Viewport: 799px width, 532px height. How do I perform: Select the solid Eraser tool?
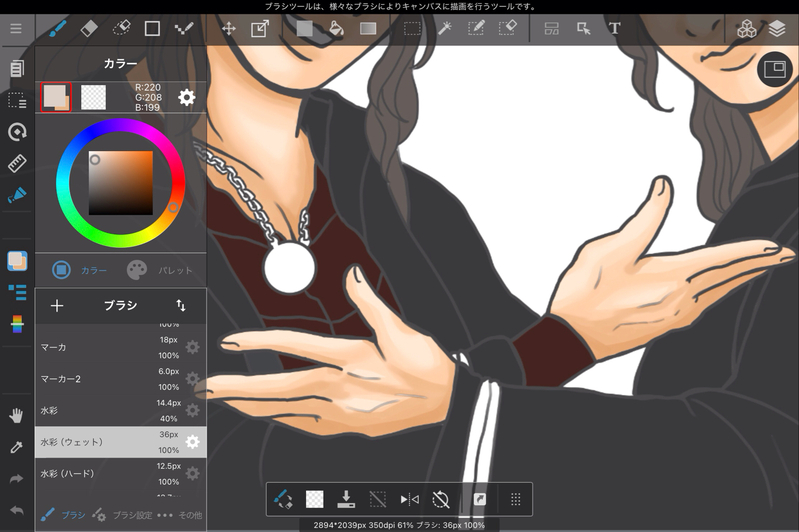pos(89,29)
